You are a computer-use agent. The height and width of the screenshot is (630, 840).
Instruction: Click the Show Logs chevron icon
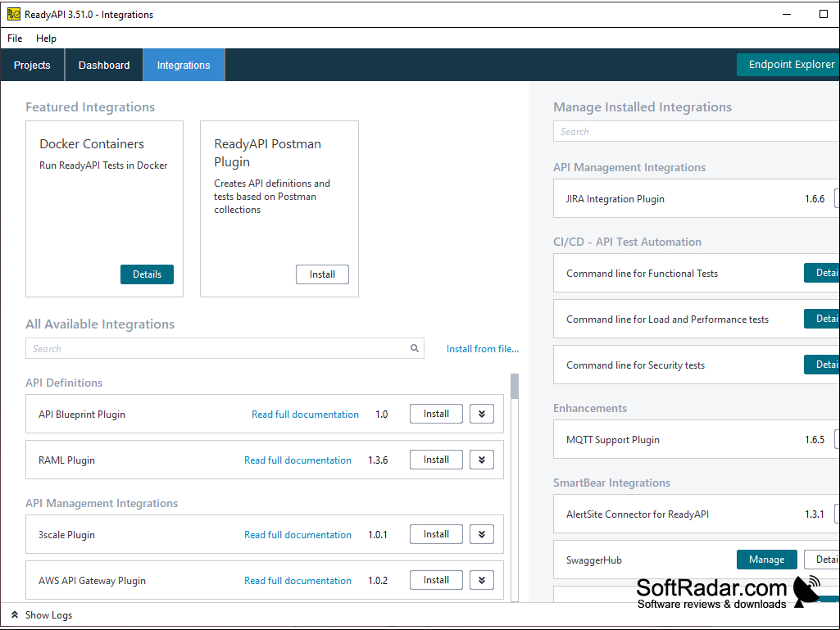click(x=15, y=614)
